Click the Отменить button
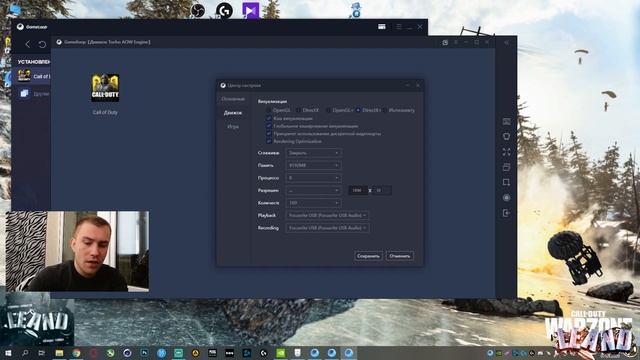This screenshot has width=640, height=360. click(x=400, y=256)
